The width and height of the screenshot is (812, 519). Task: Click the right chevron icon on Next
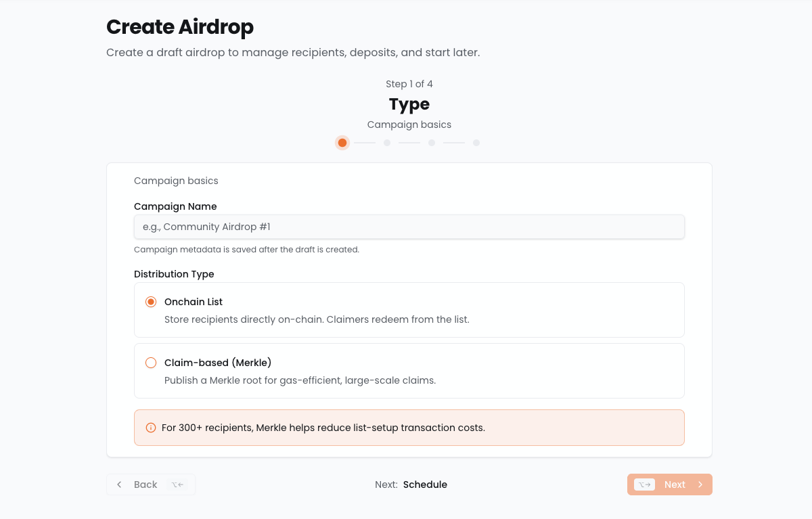pyautogui.click(x=700, y=484)
